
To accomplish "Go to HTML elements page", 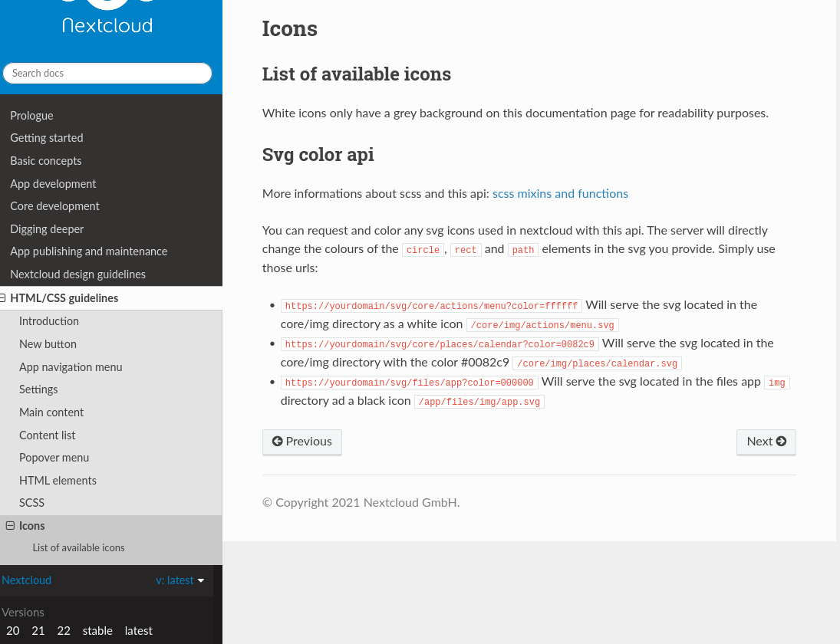I will [x=58, y=481].
